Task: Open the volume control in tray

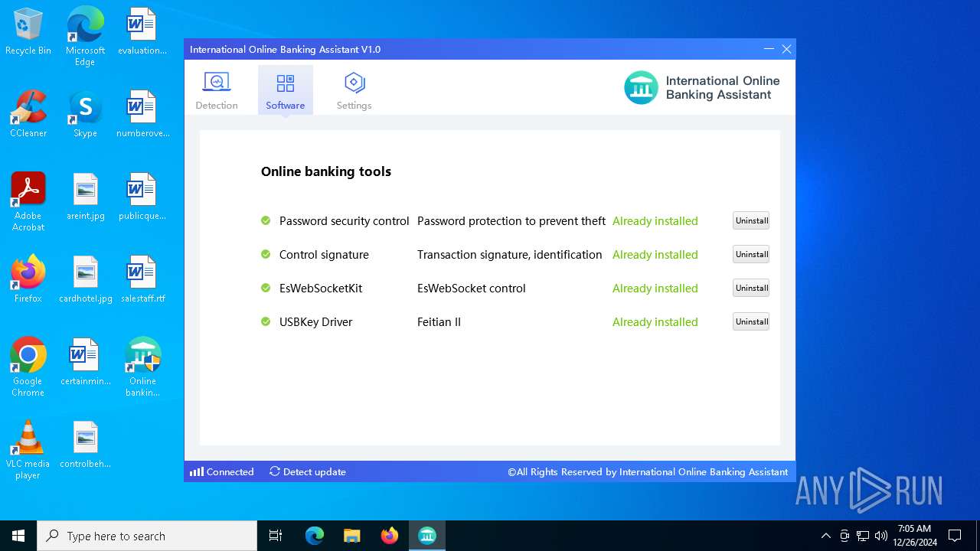Action: (881, 536)
